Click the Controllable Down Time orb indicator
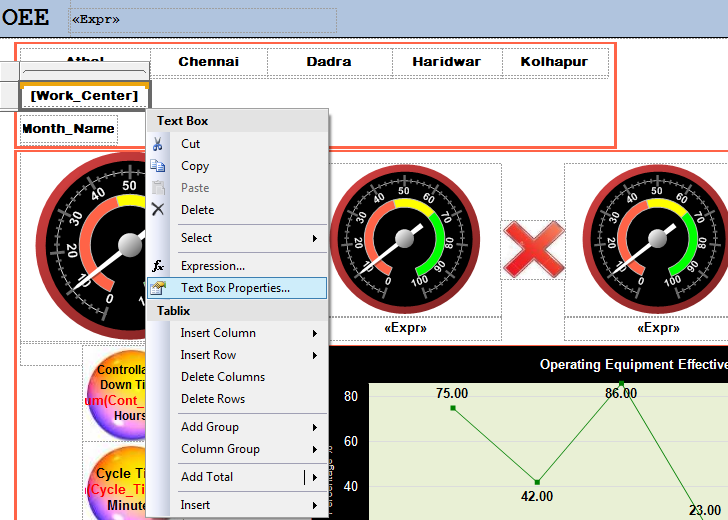 (x=116, y=393)
